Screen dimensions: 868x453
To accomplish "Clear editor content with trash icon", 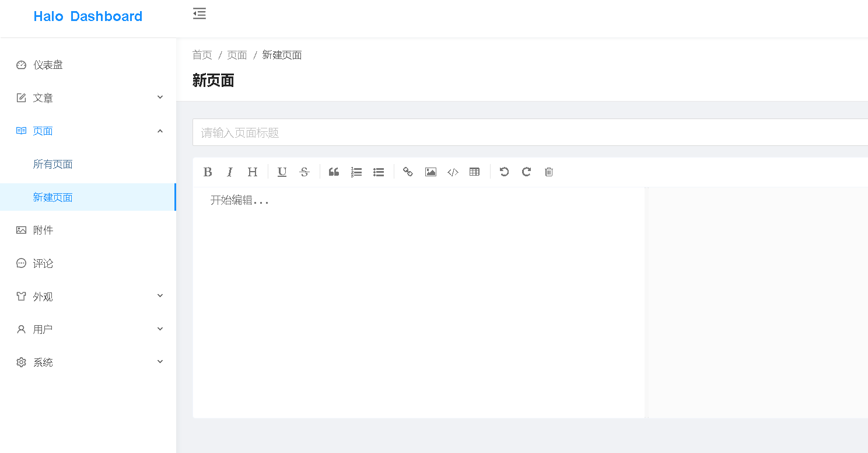I will 549,172.
